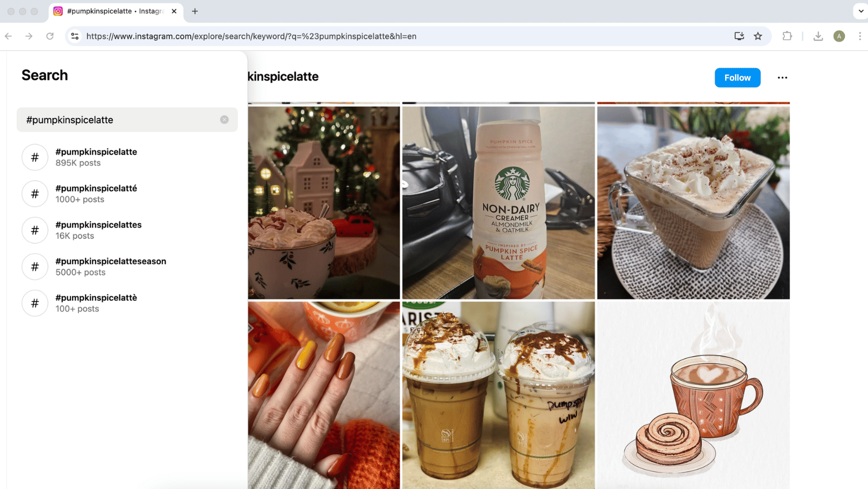Open the Install Instagram app icon

coord(739,36)
